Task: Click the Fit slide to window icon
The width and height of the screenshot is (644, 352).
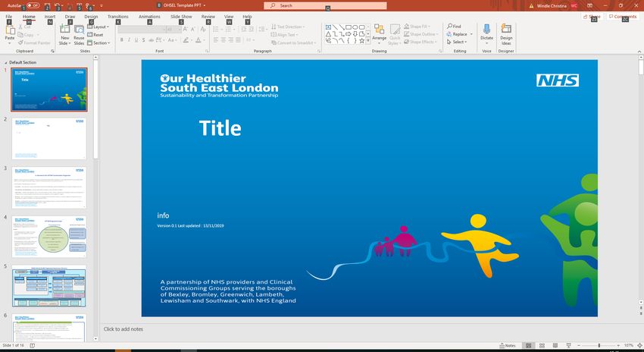Action: 639,345
